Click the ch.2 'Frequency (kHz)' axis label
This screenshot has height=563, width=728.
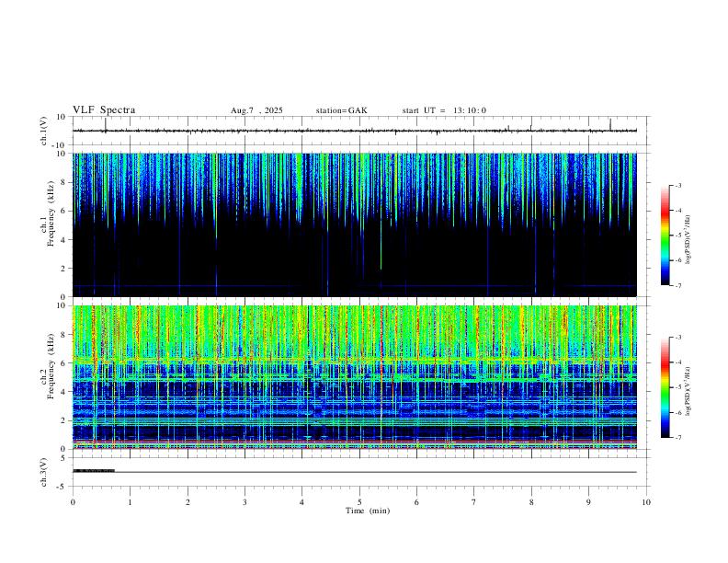click(x=51, y=366)
